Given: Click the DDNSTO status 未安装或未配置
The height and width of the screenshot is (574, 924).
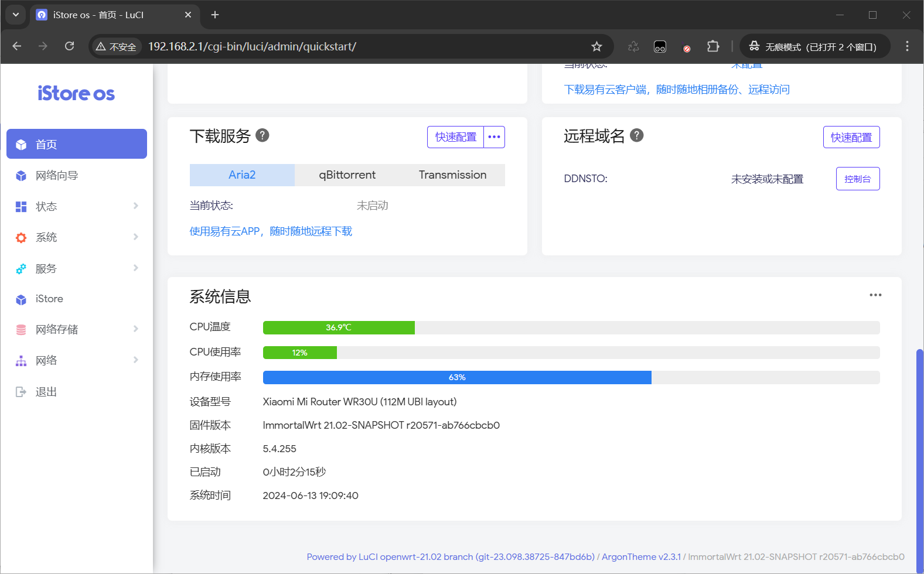Looking at the screenshot, I should (x=767, y=179).
